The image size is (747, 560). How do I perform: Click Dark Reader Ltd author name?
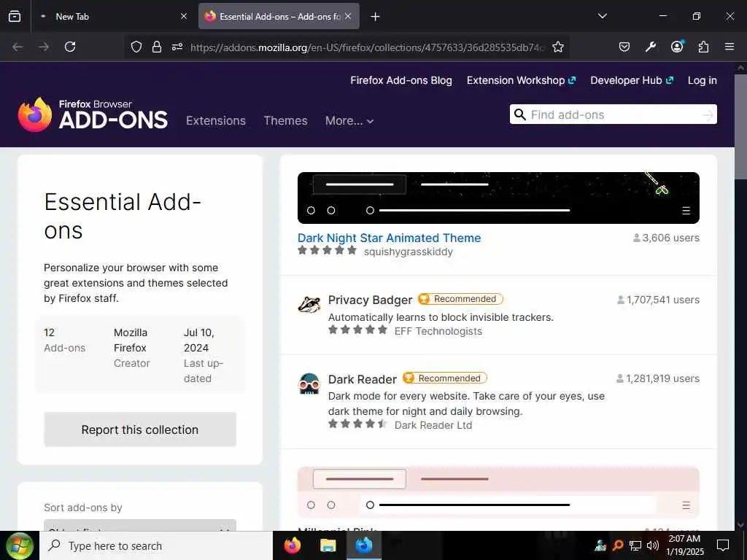(x=433, y=425)
